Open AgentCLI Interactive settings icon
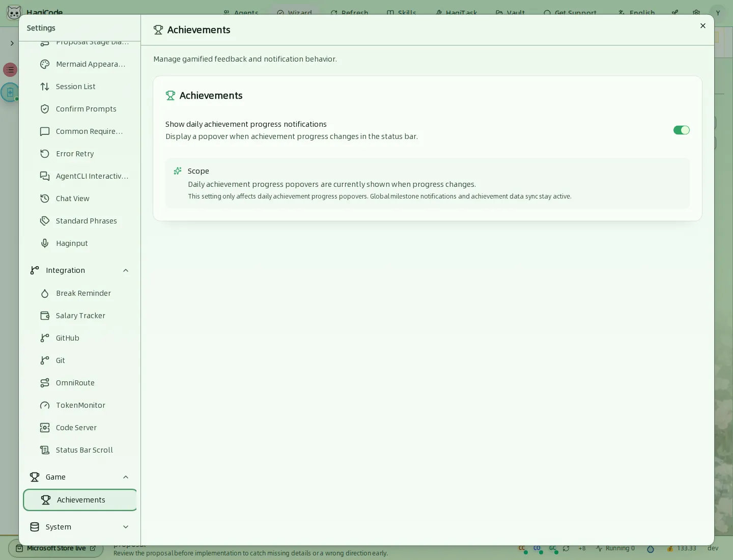This screenshot has width=733, height=560. pos(45,176)
